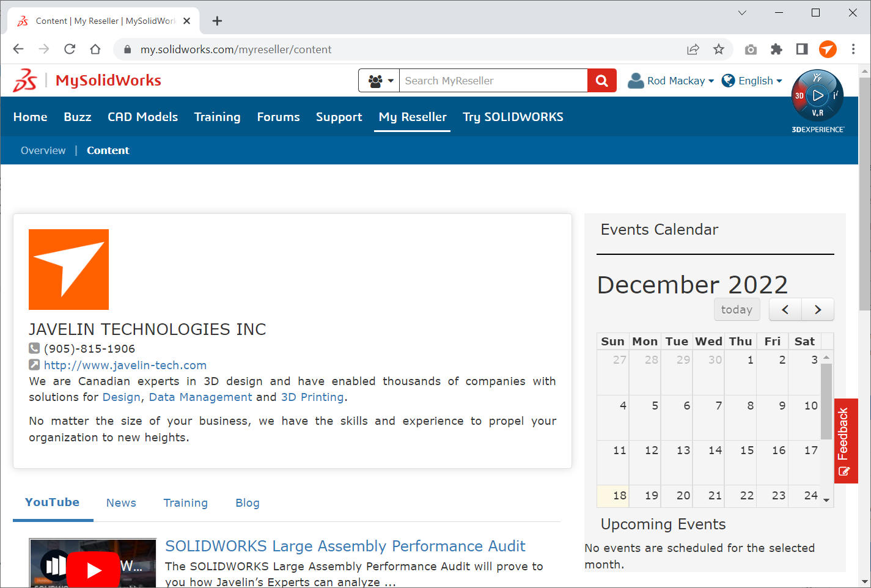871x588 pixels.
Task: Reload the page with the refresh icon
Action: click(70, 50)
